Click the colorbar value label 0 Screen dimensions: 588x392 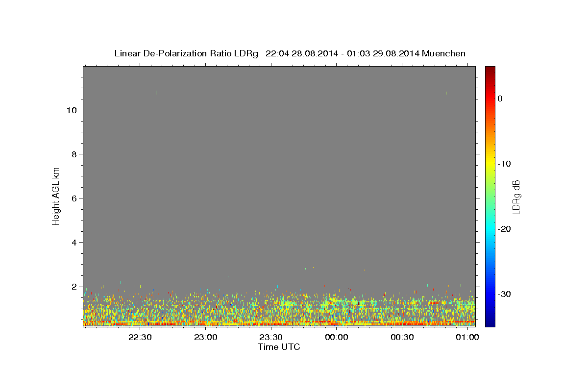pyautogui.click(x=500, y=98)
